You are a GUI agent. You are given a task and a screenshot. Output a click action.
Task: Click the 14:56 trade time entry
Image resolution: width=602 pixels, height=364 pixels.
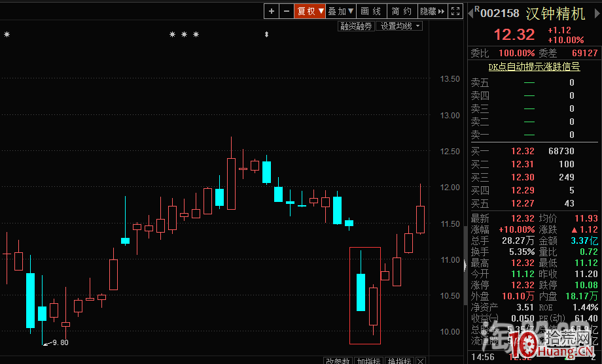pos(483,357)
